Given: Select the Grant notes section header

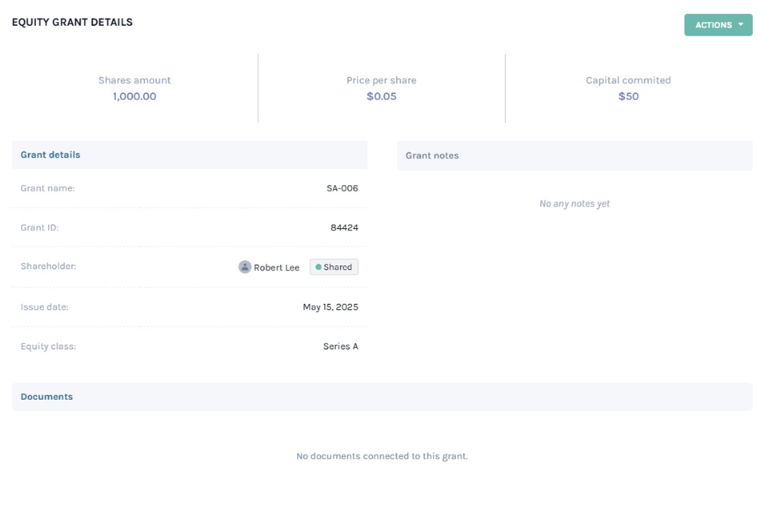Looking at the screenshot, I should [x=575, y=155].
